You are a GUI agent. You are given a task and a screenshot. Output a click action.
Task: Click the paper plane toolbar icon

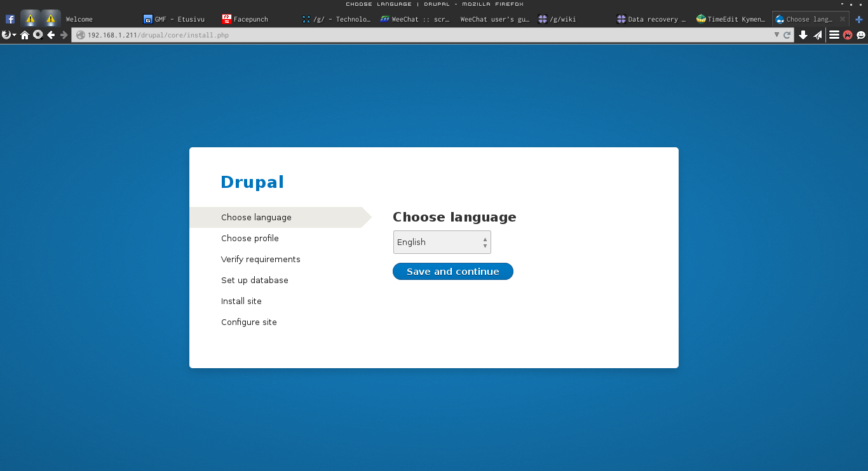818,36
